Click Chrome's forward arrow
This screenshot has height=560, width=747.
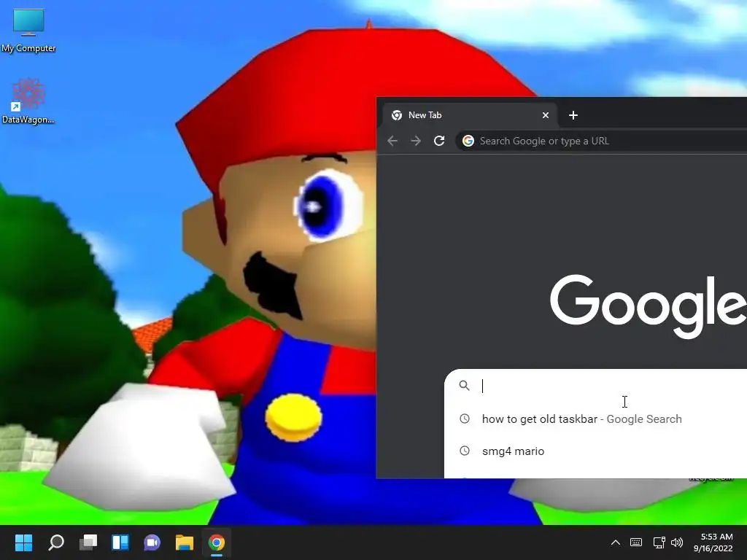pyautogui.click(x=416, y=141)
